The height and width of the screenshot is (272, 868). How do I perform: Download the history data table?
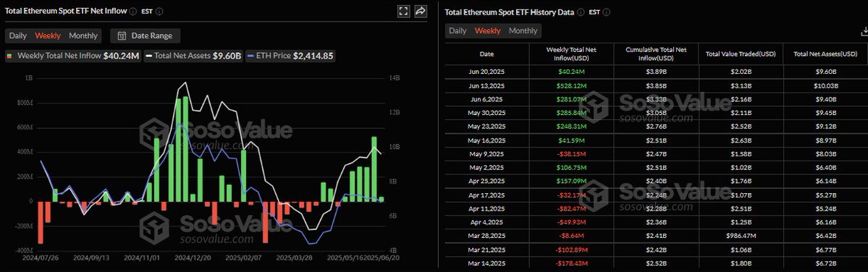coord(864,32)
